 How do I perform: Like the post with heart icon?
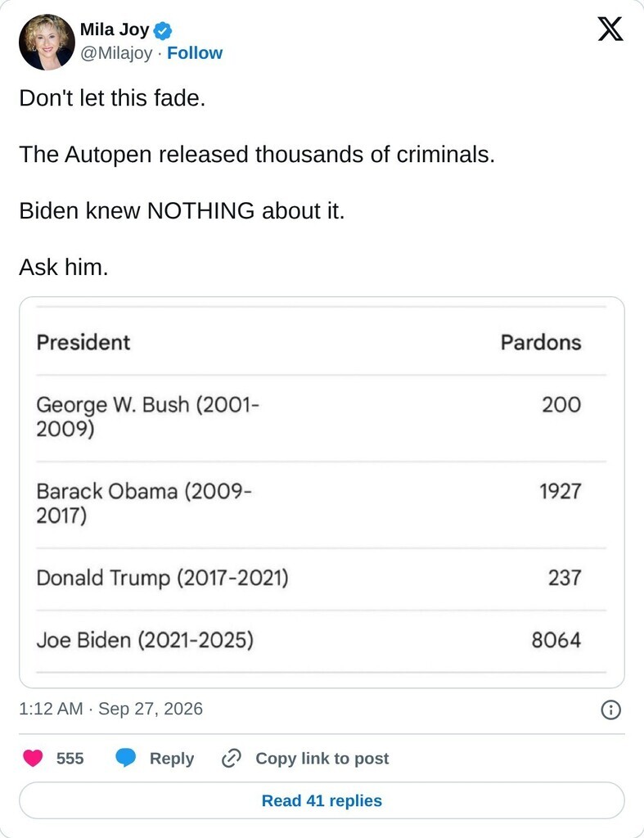tap(33, 758)
